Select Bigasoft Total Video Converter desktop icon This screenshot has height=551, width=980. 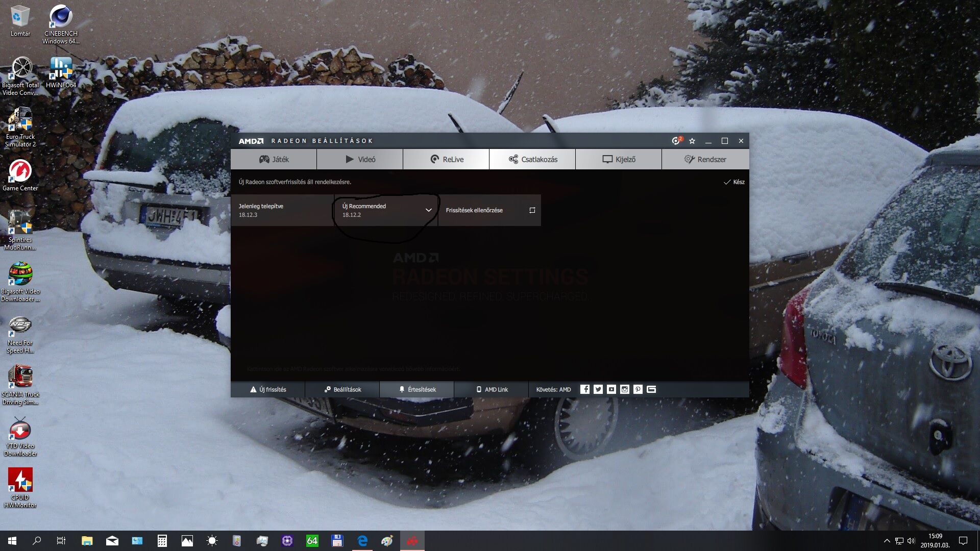pyautogui.click(x=20, y=76)
